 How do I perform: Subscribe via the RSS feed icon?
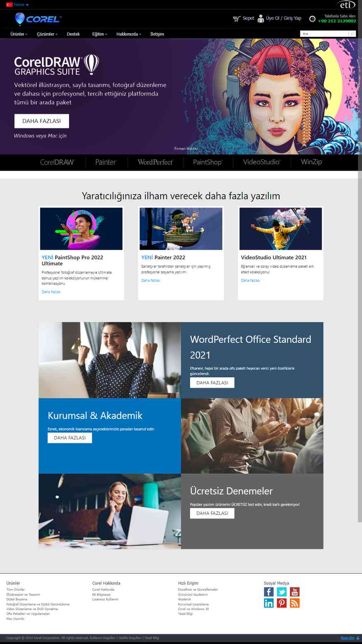point(294,603)
